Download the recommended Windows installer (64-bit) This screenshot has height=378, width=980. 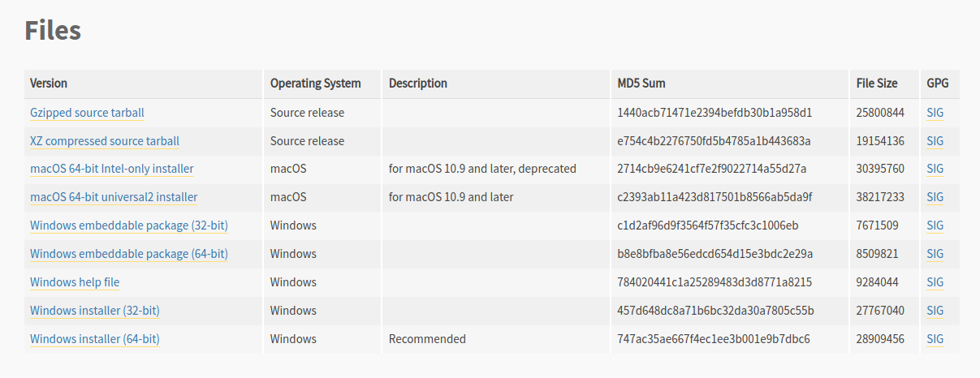(x=94, y=339)
